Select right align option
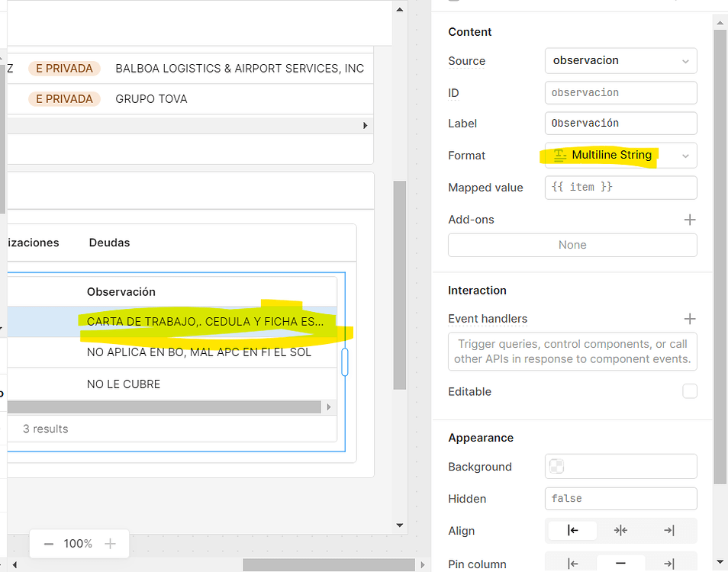The image size is (728, 572). pos(669,530)
